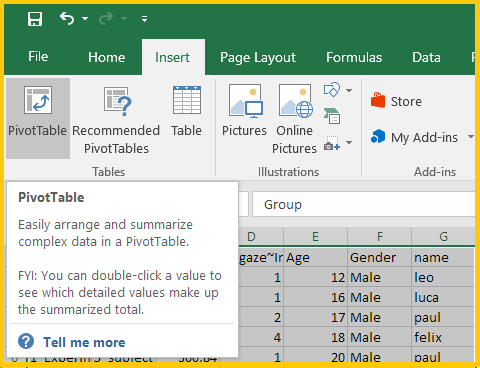Switch to the Home tab

[107, 57]
